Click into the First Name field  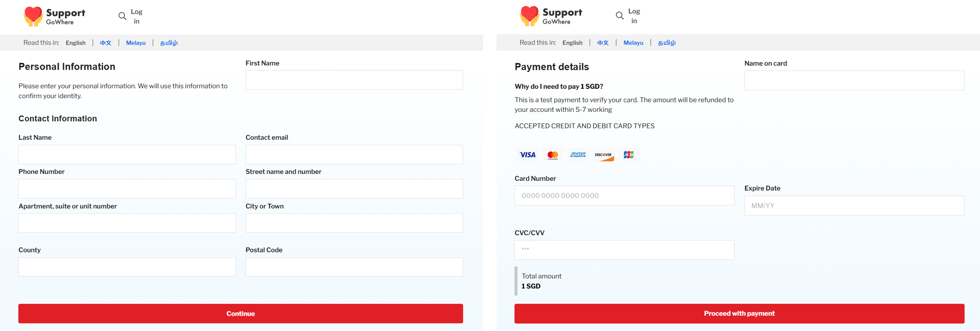pos(354,80)
